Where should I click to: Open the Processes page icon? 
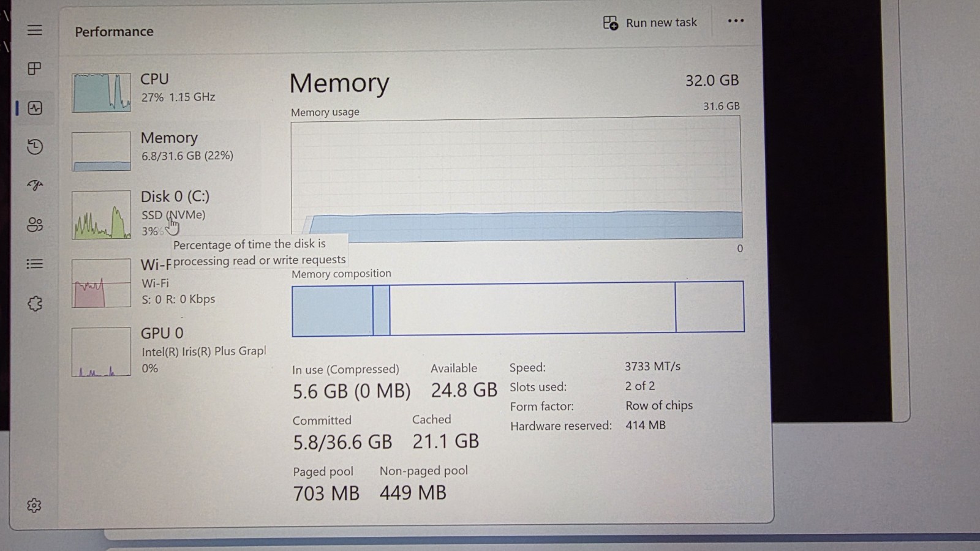35,69
